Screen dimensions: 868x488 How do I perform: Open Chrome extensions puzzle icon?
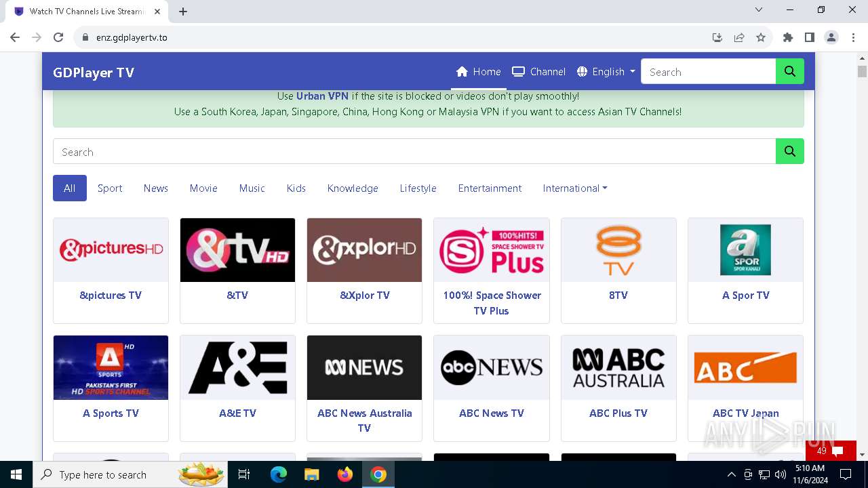(788, 37)
